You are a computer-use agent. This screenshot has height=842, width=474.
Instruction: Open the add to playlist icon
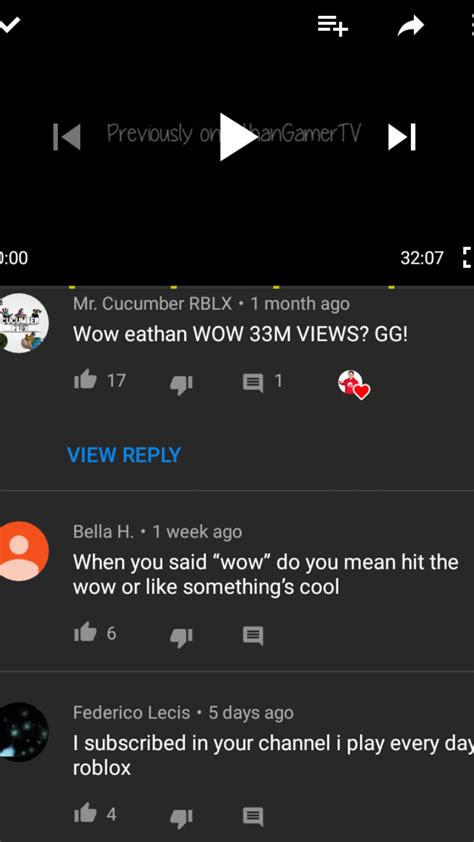point(333,25)
